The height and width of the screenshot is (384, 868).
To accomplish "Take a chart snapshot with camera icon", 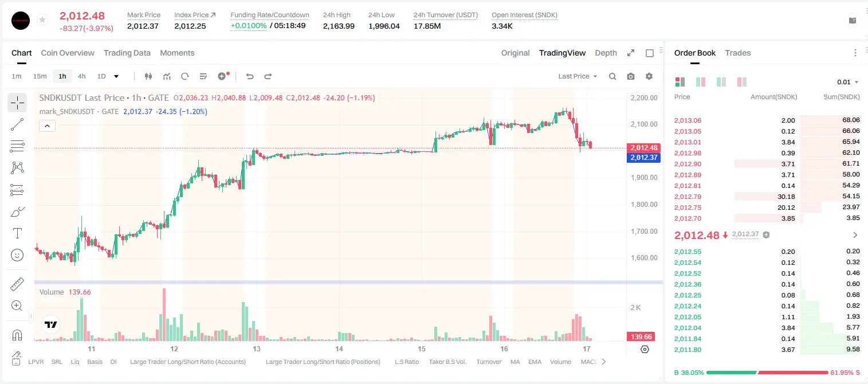I will [x=631, y=76].
